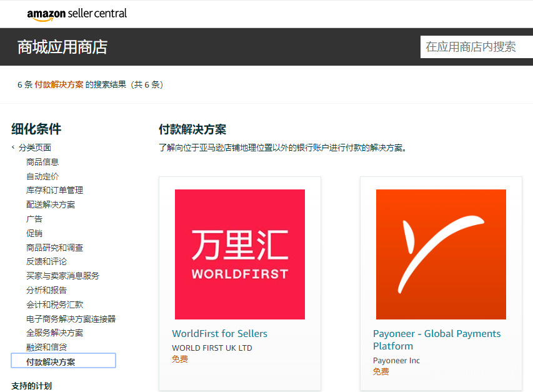Select the 自动定价 category

tap(42, 176)
